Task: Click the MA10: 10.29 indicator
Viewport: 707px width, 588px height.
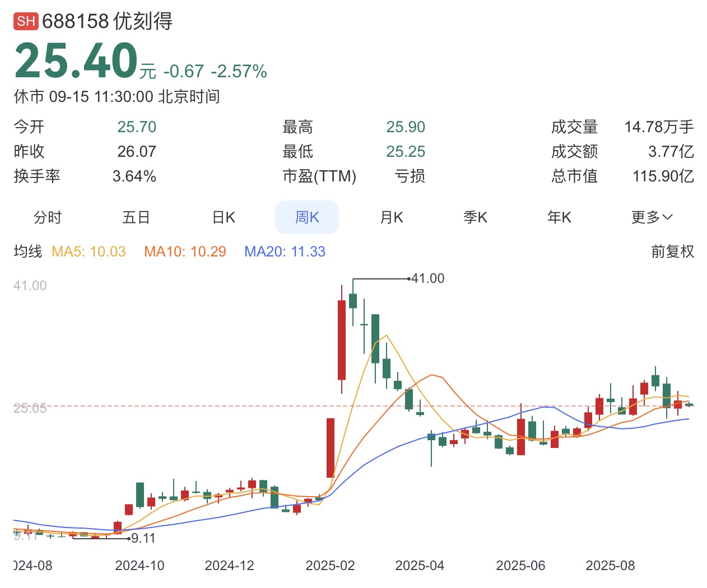Action: coord(185,251)
